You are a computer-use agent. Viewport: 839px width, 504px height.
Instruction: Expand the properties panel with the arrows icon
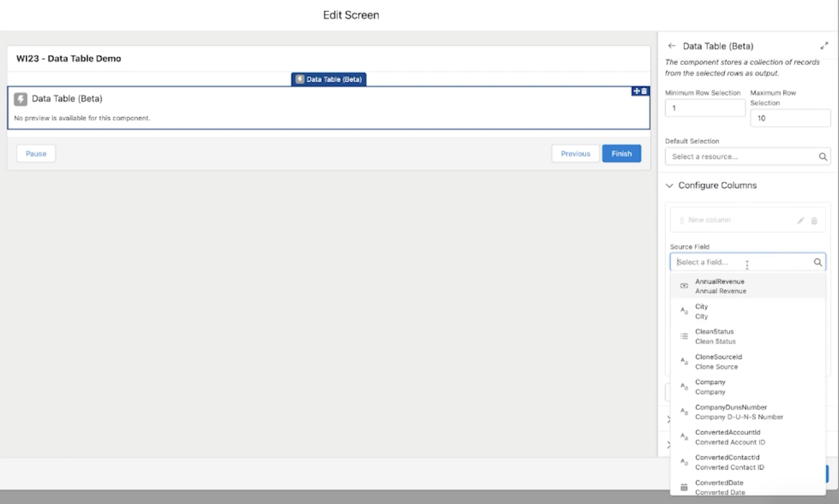coord(824,46)
